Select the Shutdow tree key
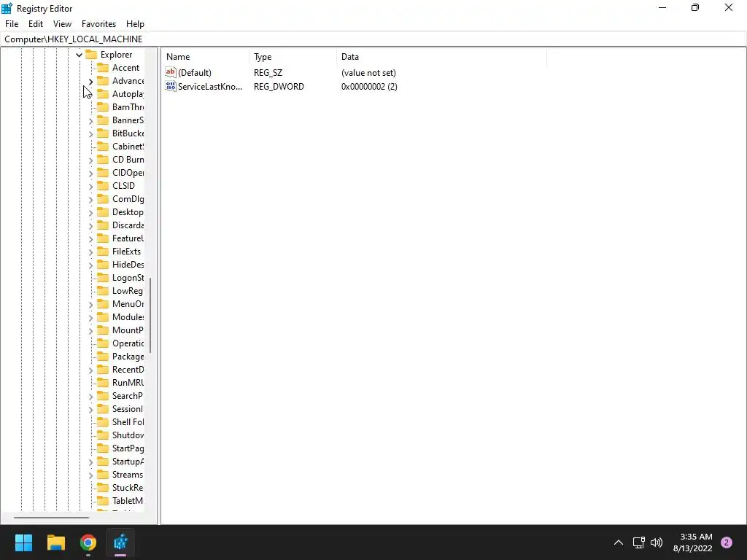 point(128,435)
